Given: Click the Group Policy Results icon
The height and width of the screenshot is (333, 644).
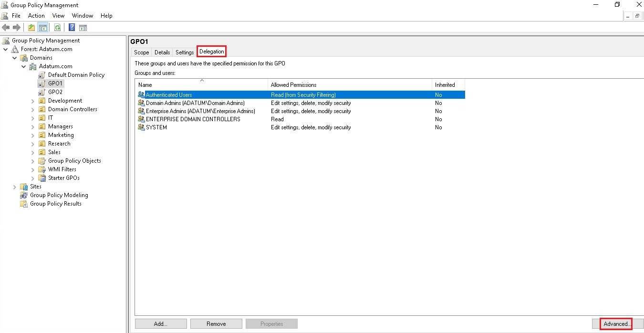Looking at the screenshot, I should [24, 204].
